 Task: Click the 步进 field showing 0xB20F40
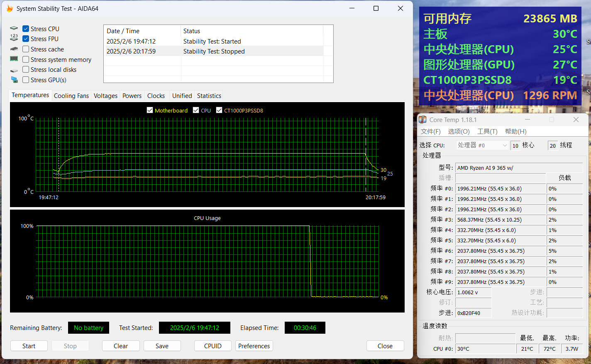point(474,313)
